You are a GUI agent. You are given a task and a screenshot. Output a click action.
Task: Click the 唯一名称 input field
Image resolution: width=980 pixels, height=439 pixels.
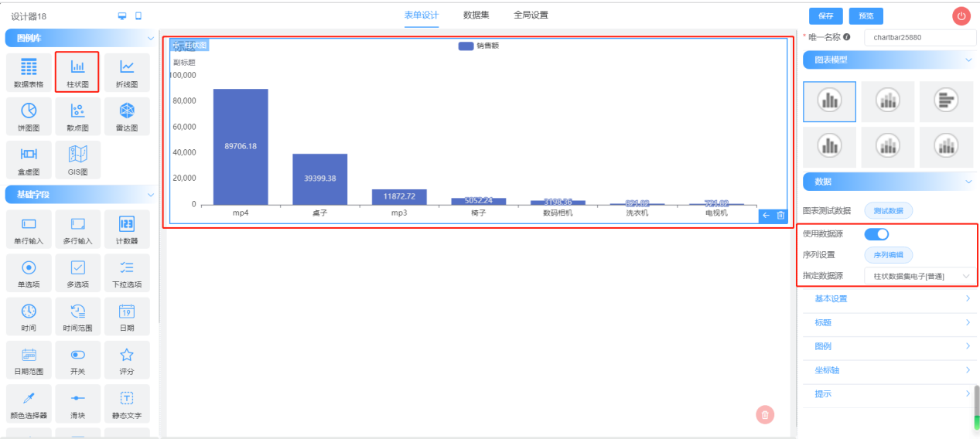[920, 37]
